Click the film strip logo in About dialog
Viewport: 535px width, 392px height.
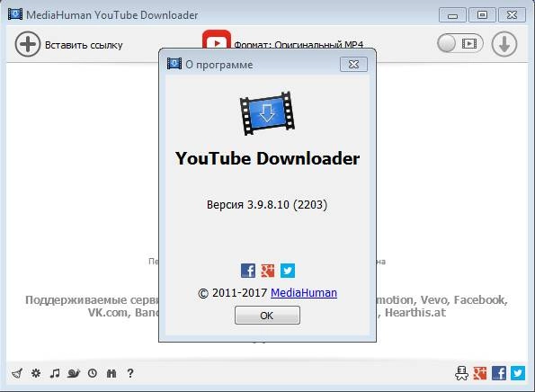tap(267, 113)
